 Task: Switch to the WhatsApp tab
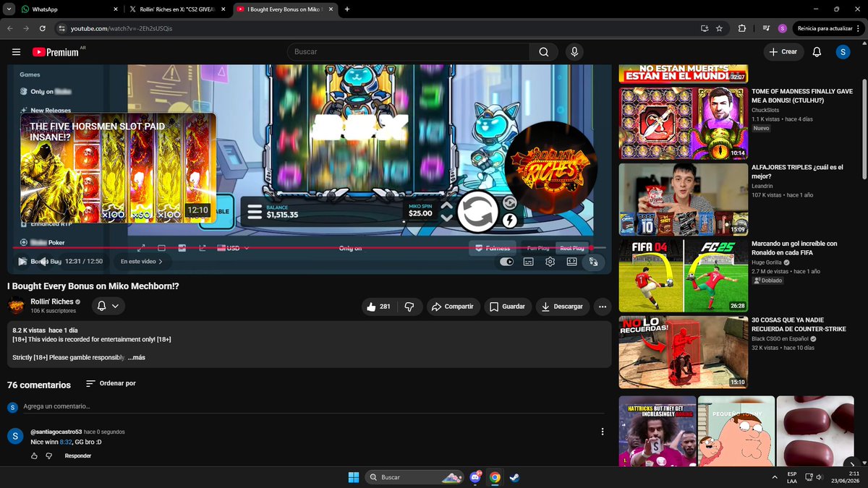tap(69, 9)
